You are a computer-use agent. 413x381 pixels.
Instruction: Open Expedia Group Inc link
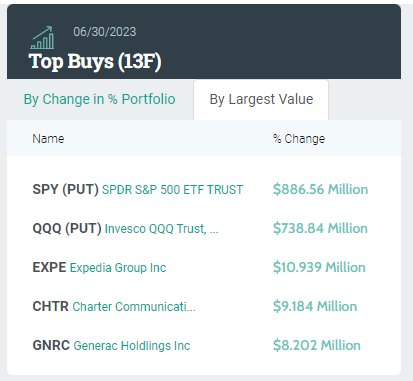(118, 268)
